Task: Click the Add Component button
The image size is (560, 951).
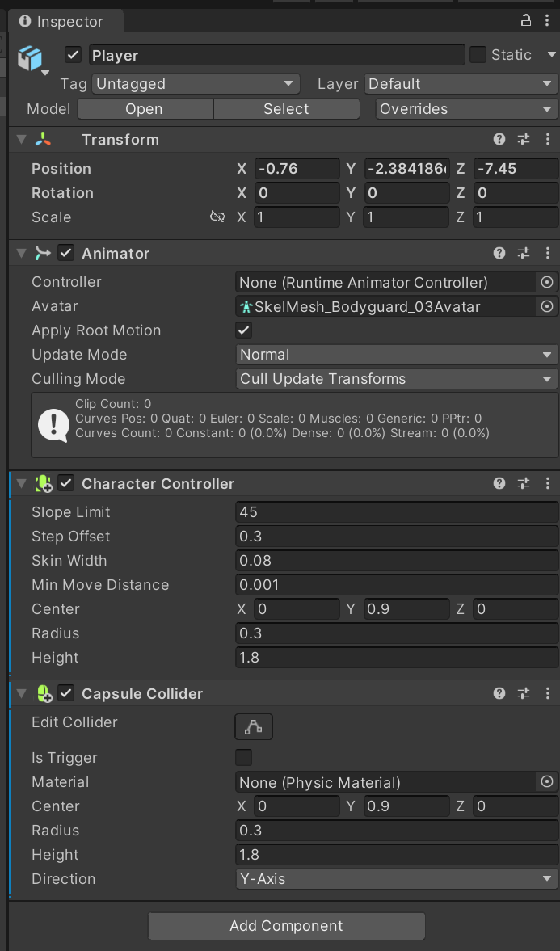Action: (286, 926)
